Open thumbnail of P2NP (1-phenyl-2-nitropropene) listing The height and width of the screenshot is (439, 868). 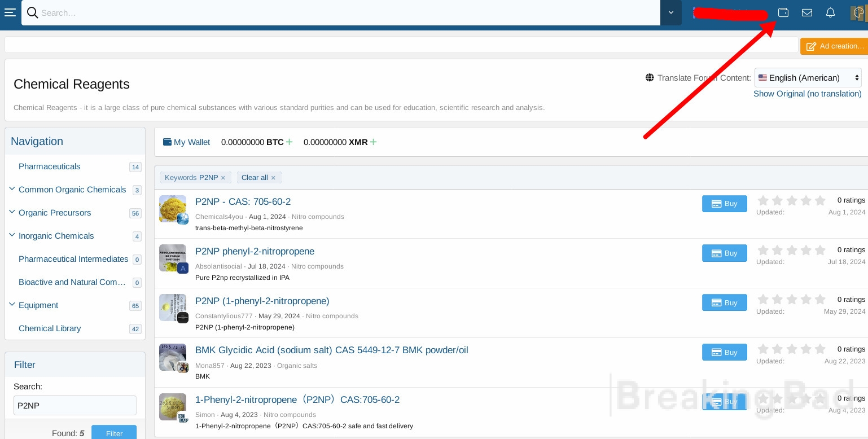[173, 308]
